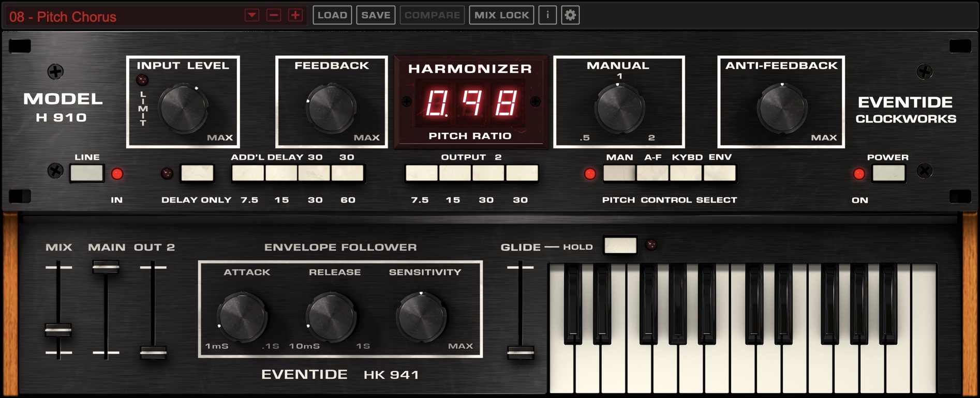Toggle the Glide Hold button
This screenshot has height=398, width=980.
point(620,245)
